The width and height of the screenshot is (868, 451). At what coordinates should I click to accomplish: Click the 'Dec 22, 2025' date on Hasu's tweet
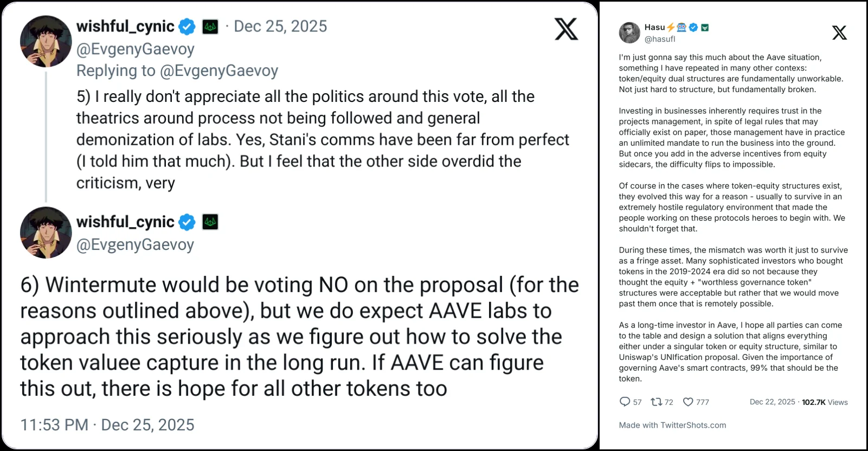(772, 402)
